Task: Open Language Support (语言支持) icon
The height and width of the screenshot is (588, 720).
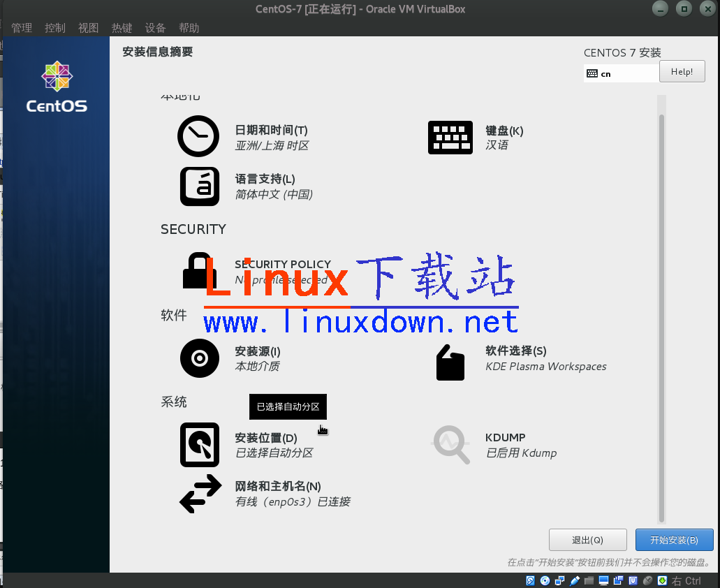Action: 199,186
